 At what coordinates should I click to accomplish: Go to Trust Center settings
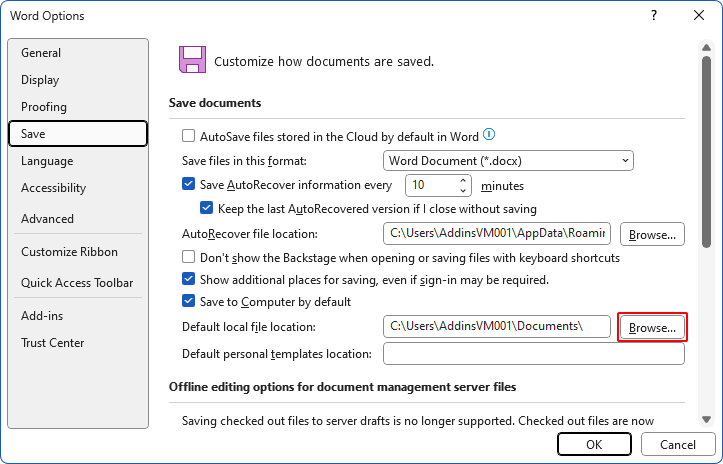click(53, 343)
